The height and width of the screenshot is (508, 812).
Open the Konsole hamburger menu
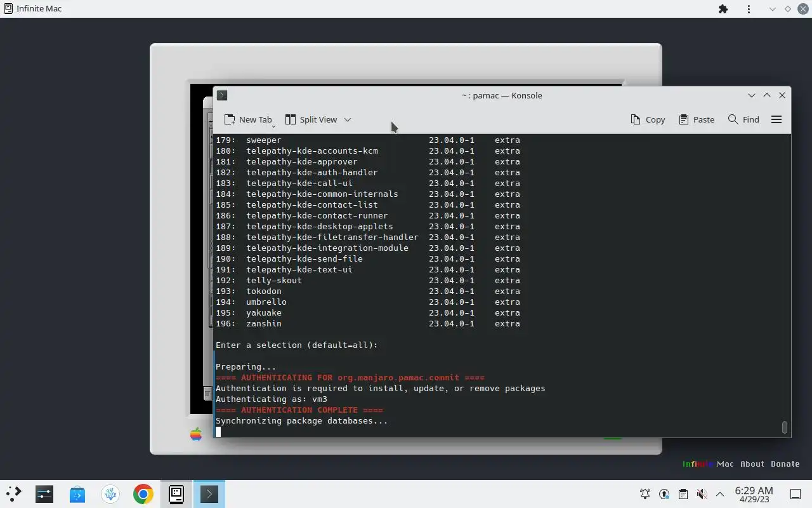point(776,119)
